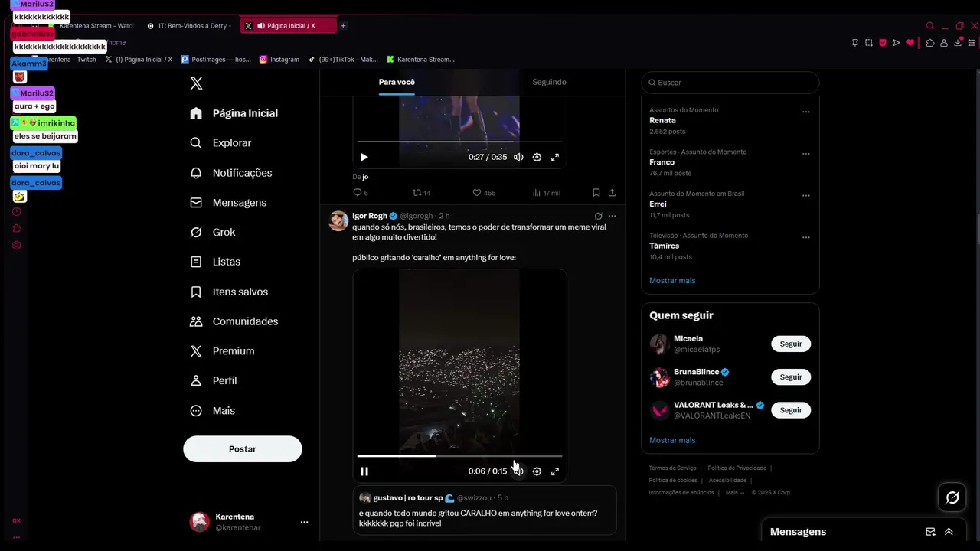This screenshot has height=551, width=980.
Task: Follow BrunaBlince with the Seguir button
Action: 791,377
